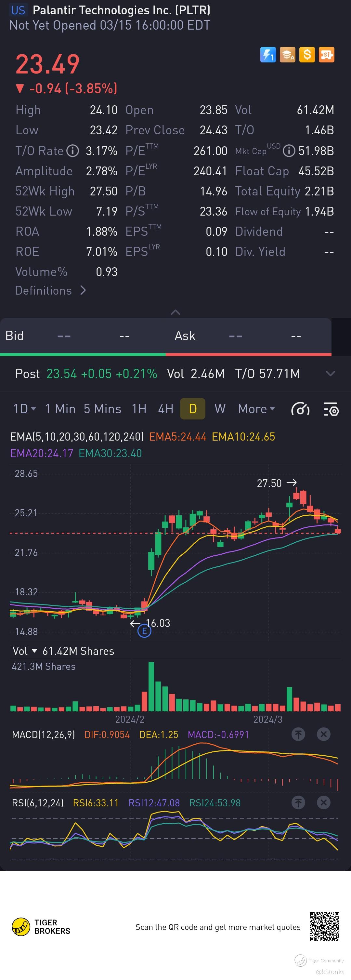The image size is (351, 980).
Task: Select the 4H interval tab
Action: pyautogui.click(x=165, y=409)
